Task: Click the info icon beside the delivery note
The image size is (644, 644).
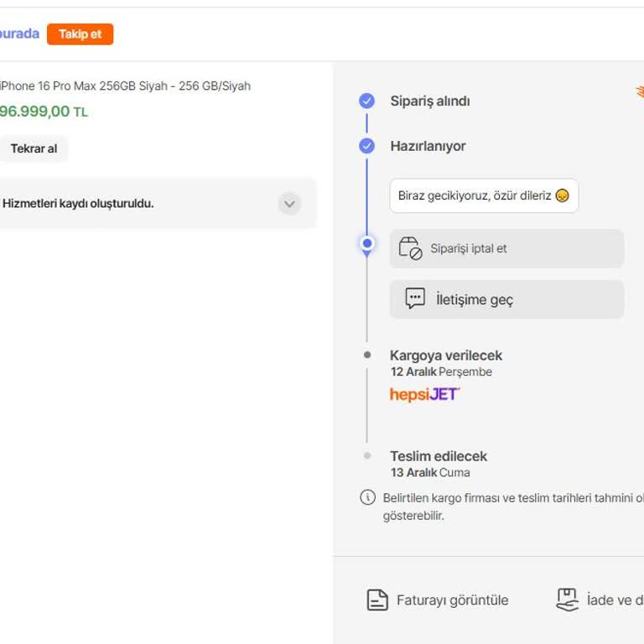Action: pyautogui.click(x=367, y=497)
